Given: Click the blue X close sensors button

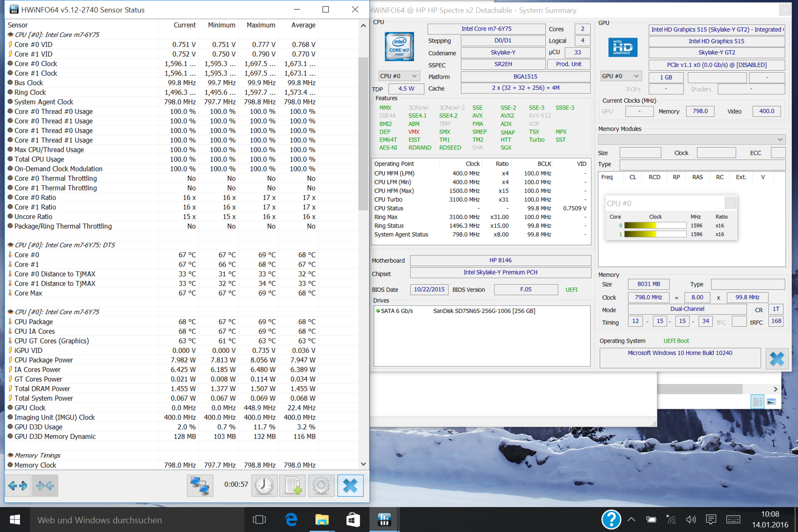Looking at the screenshot, I should tap(350, 486).
